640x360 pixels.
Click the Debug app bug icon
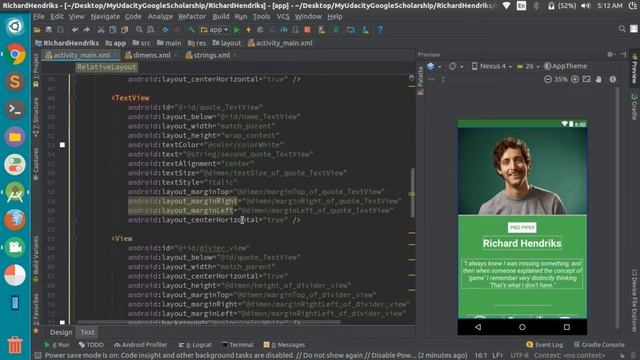(260, 30)
